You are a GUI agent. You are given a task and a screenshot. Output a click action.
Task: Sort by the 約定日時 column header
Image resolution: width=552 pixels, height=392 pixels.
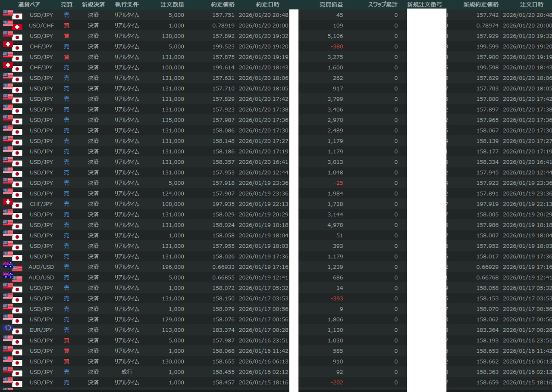pyautogui.click(x=267, y=5)
